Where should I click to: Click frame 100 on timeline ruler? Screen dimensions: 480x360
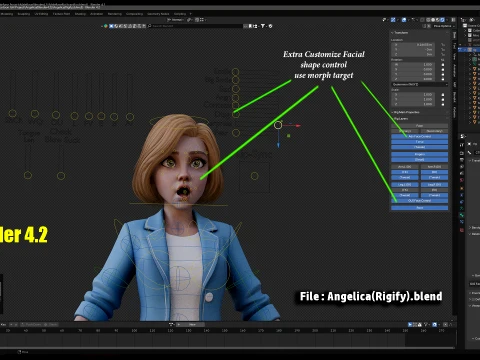(134, 331)
